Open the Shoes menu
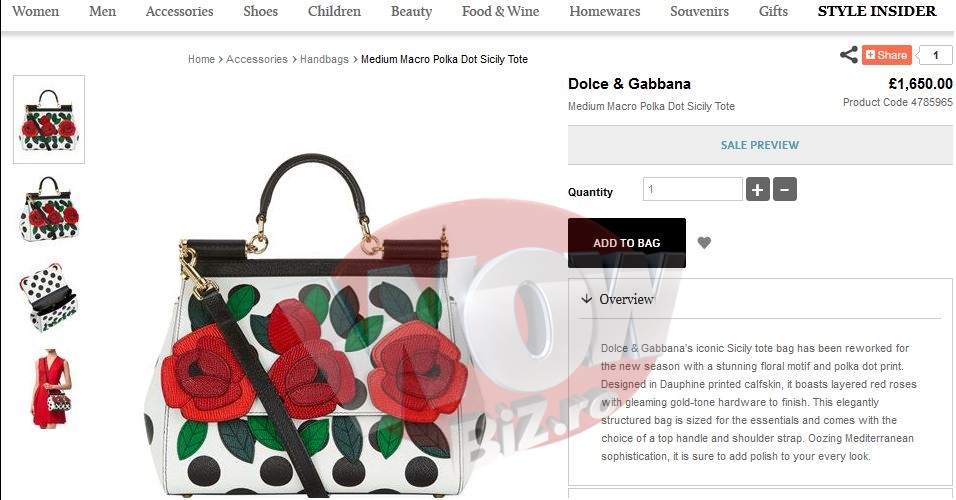 tap(260, 11)
